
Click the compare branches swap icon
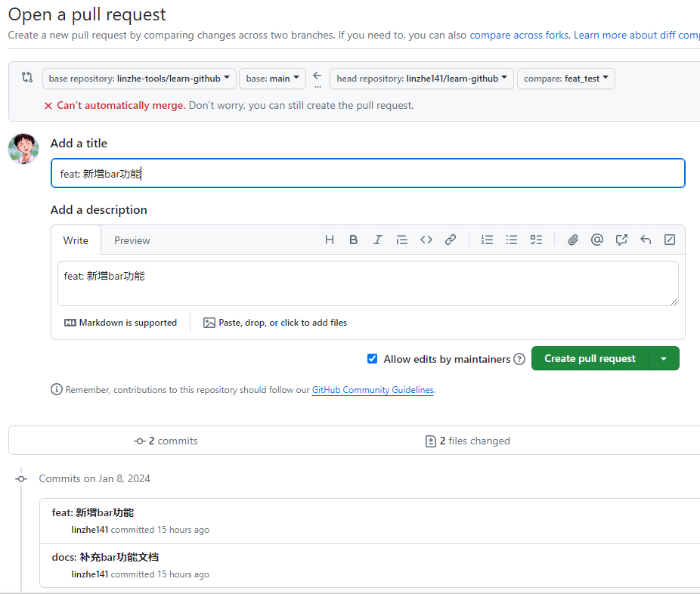27,77
